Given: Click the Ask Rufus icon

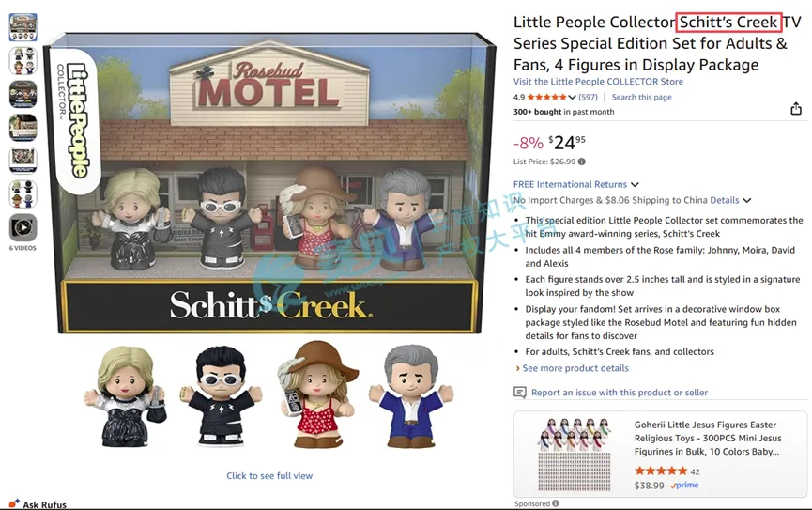Looking at the screenshot, I should pyautogui.click(x=14, y=503).
